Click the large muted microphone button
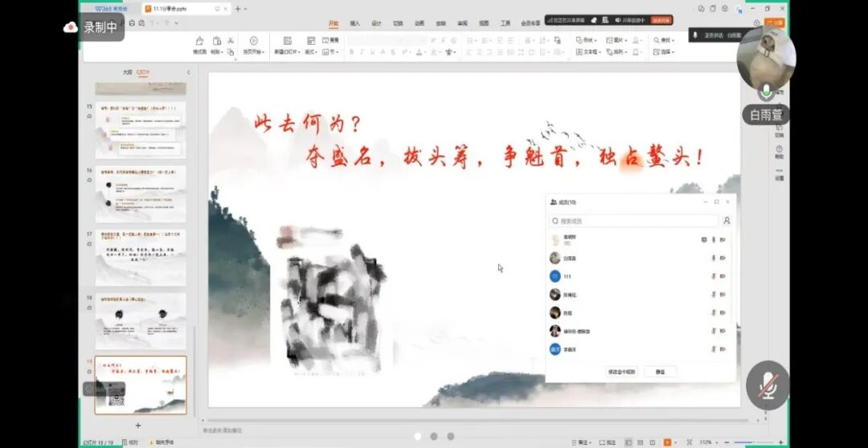This screenshot has width=868, height=448. click(x=768, y=386)
